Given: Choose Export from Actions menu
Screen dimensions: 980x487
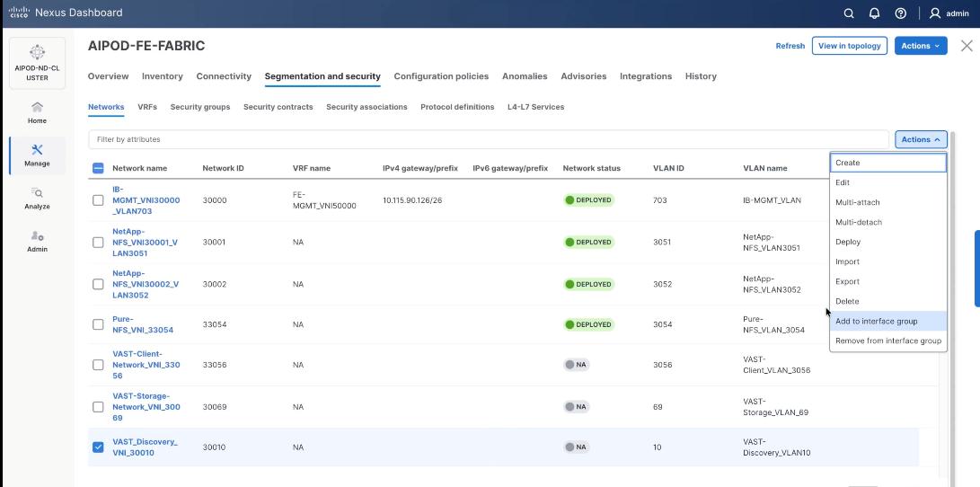Looking at the screenshot, I should 888,281.
